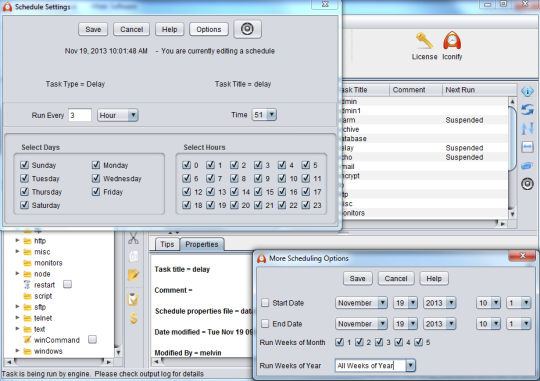Toggle hour 23 checkbox
540x381 pixels.
pyautogui.click(x=305, y=205)
